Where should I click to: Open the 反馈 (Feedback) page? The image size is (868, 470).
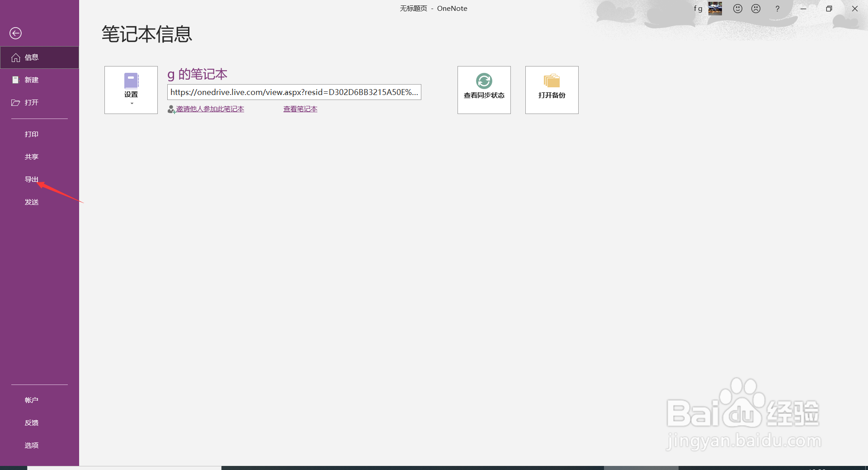point(39,423)
